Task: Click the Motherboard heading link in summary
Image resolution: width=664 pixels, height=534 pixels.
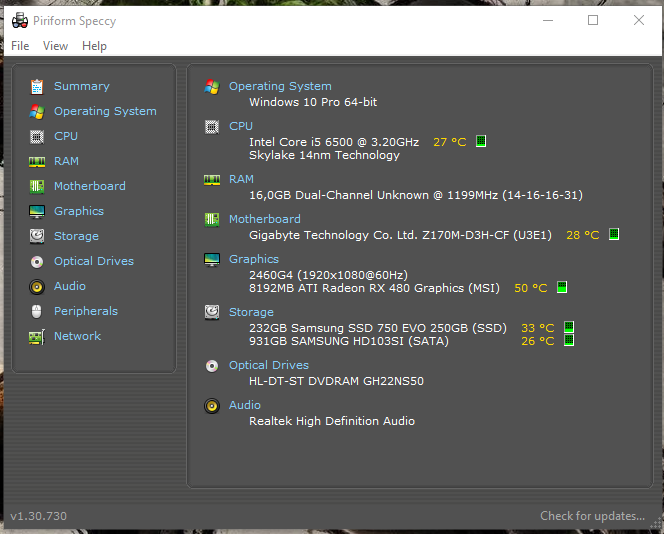Action: [x=265, y=219]
